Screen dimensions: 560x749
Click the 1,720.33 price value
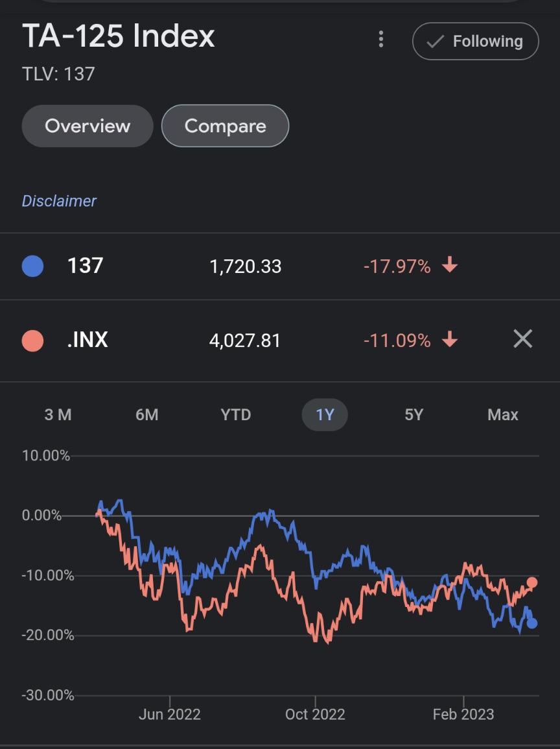246,267
